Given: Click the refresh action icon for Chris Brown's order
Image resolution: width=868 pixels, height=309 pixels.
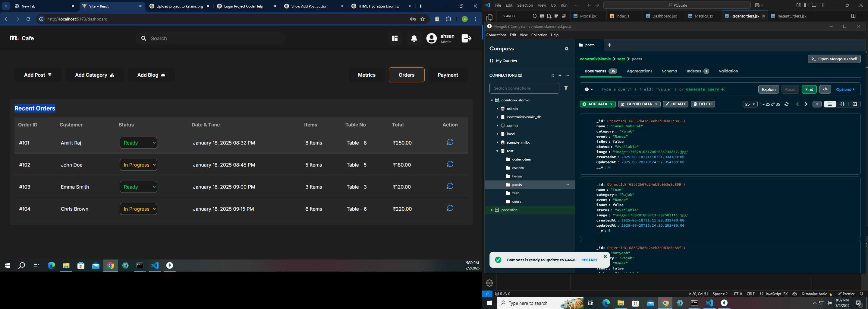Looking at the screenshot, I should tap(450, 208).
